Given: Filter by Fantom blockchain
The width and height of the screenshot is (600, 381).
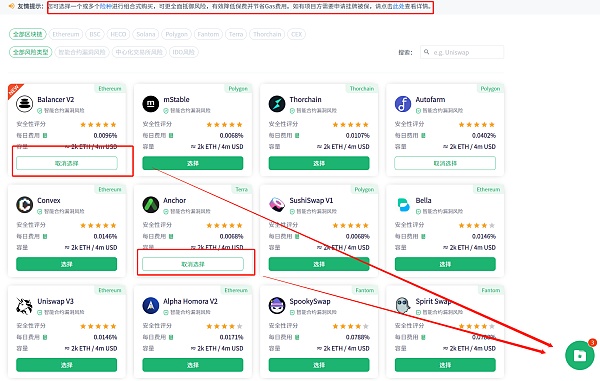Looking at the screenshot, I should click(208, 34).
